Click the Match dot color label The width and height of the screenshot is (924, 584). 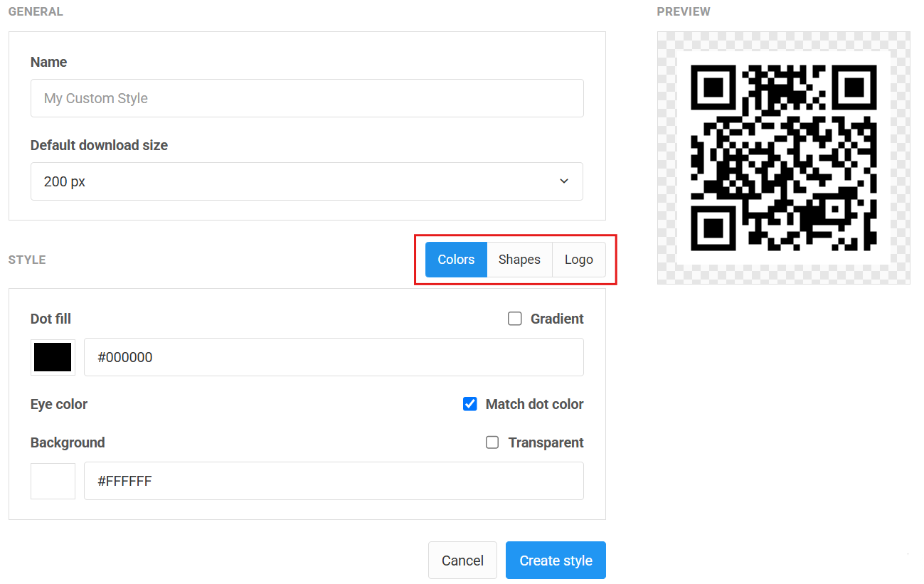534,404
